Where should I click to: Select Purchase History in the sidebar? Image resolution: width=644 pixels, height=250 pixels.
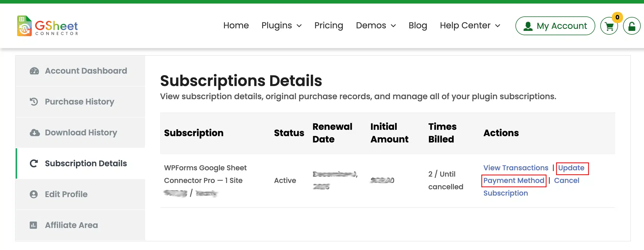coord(79,102)
